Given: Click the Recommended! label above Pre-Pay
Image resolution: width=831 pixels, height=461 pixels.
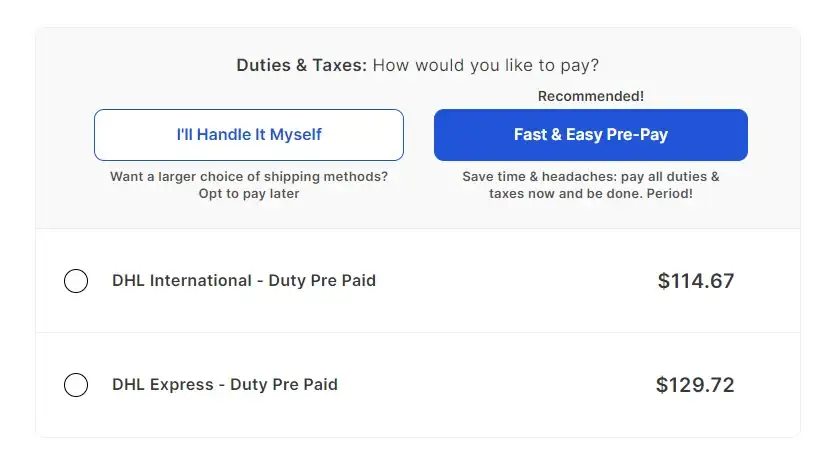Looking at the screenshot, I should pos(591,96).
